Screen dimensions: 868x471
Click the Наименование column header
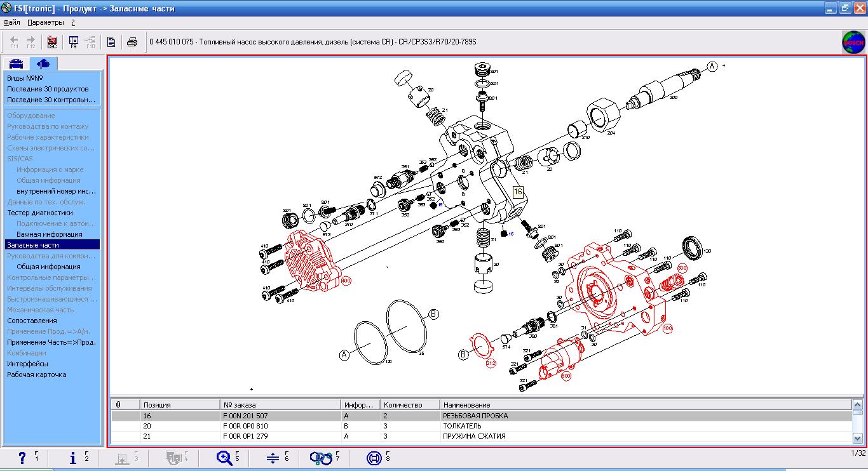pos(645,405)
